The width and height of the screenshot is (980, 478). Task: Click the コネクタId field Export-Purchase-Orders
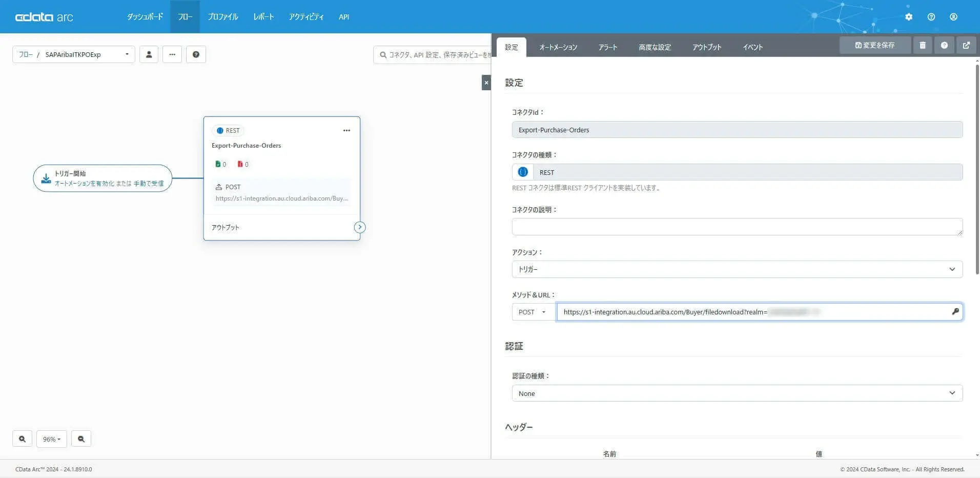737,130
